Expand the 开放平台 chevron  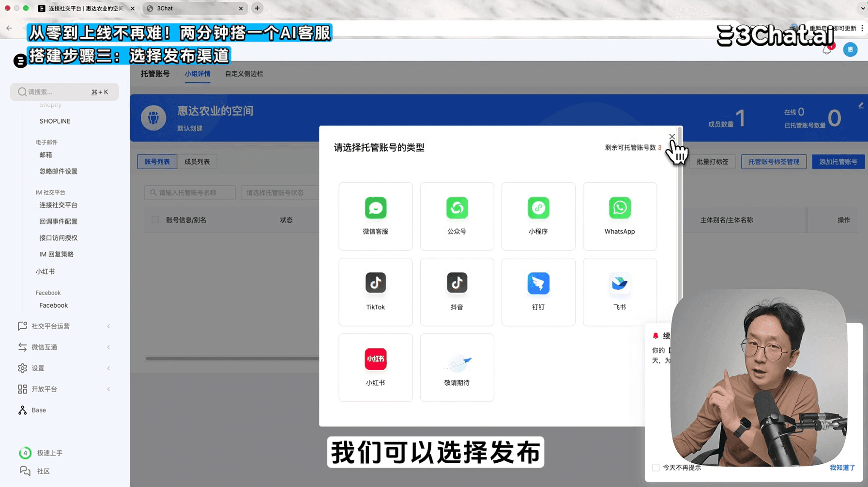tap(108, 389)
